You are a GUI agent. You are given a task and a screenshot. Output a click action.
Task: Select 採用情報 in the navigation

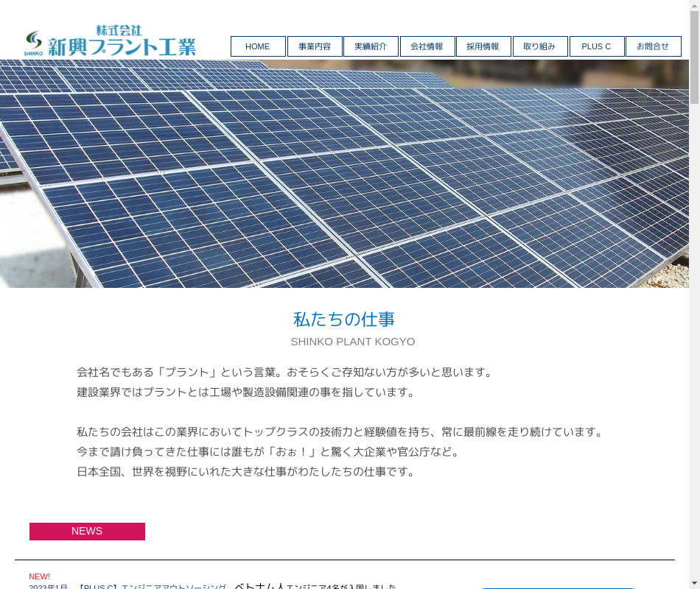[x=483, y=46]
